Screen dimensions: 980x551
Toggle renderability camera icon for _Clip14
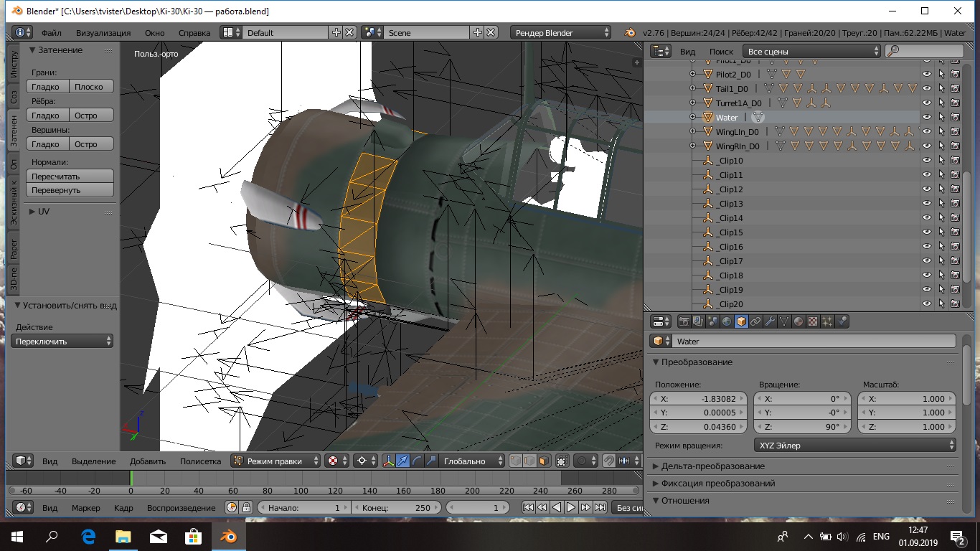[955, 218]
